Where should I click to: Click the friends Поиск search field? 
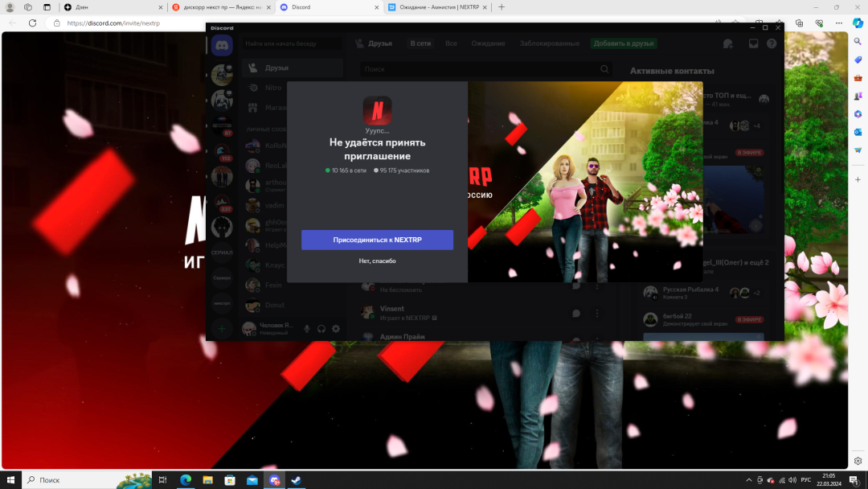486,69
